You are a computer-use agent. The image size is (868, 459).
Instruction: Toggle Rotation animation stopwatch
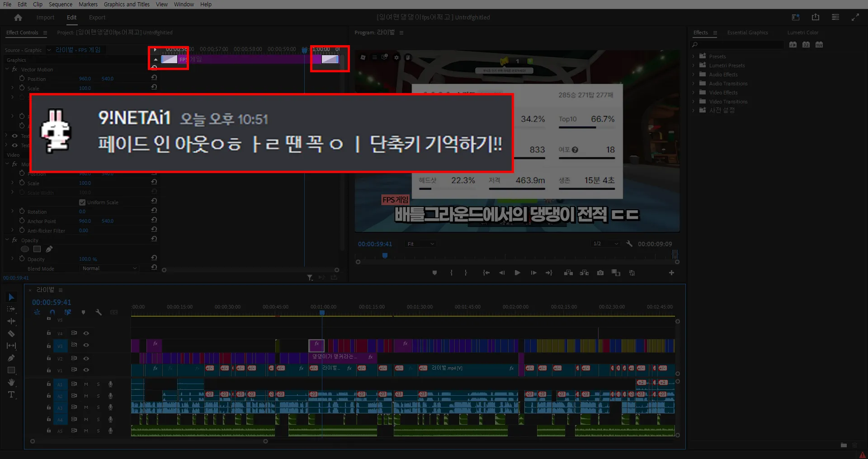click(22, 211)
